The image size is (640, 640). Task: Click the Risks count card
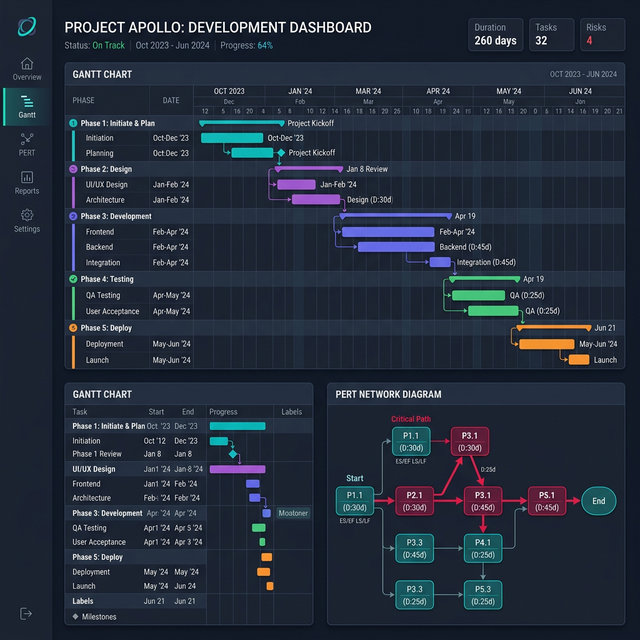pos(604,34)
